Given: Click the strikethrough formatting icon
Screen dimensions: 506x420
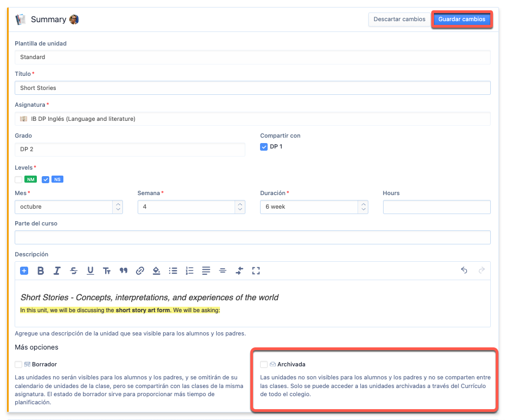Looking at the screenshot, I should (x=74, y=271).
